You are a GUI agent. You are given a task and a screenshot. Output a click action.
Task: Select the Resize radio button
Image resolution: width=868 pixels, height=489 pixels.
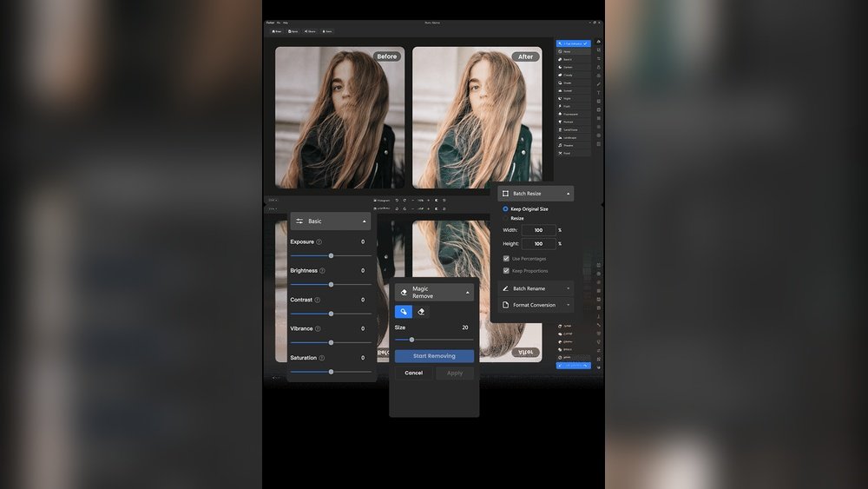(505, 219)
